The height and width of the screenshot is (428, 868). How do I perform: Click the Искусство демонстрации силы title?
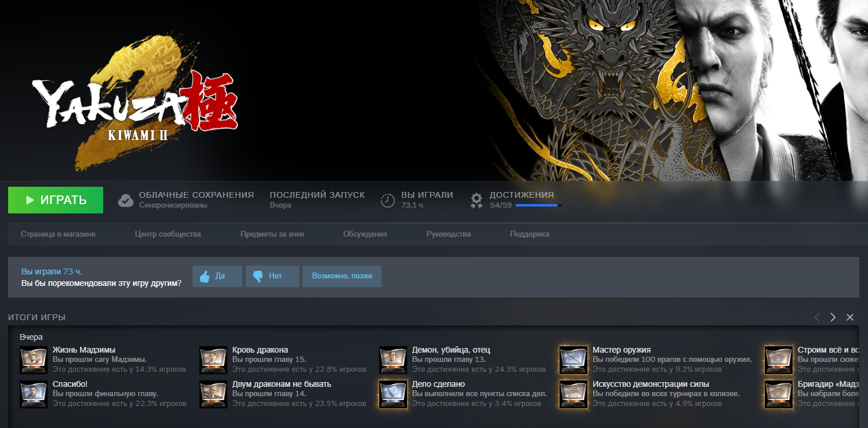point(651,384)
